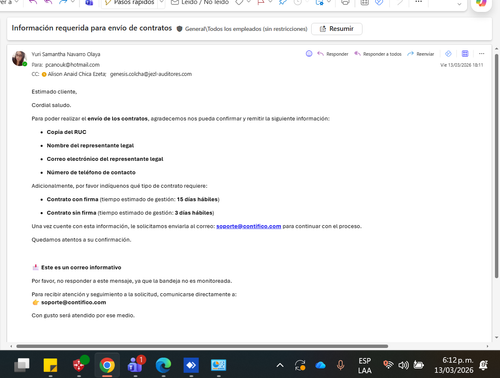Viewport: 500px width, 378px height.
Task: Click 'Nombre del representante legal' bullet
Action: (x=90, y=145)
